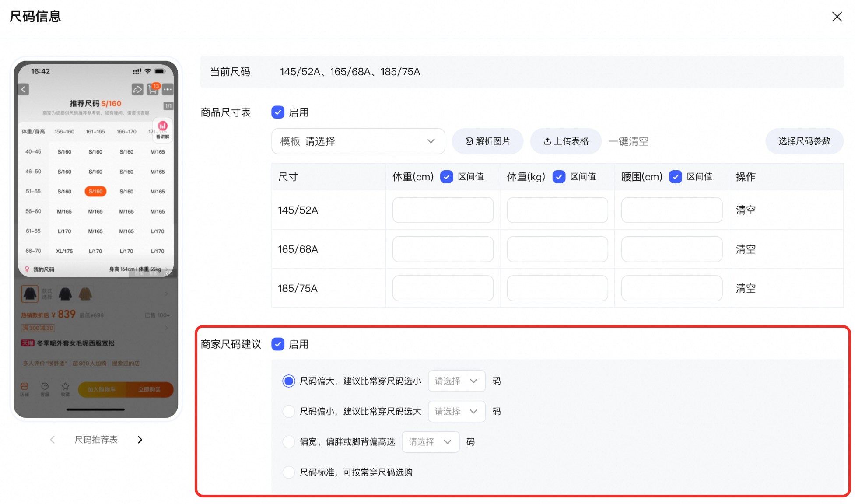Viewport: 855px width, 504px height.
Task: Click 体重(kg) input for 145/52A
Action: point(557,210)
